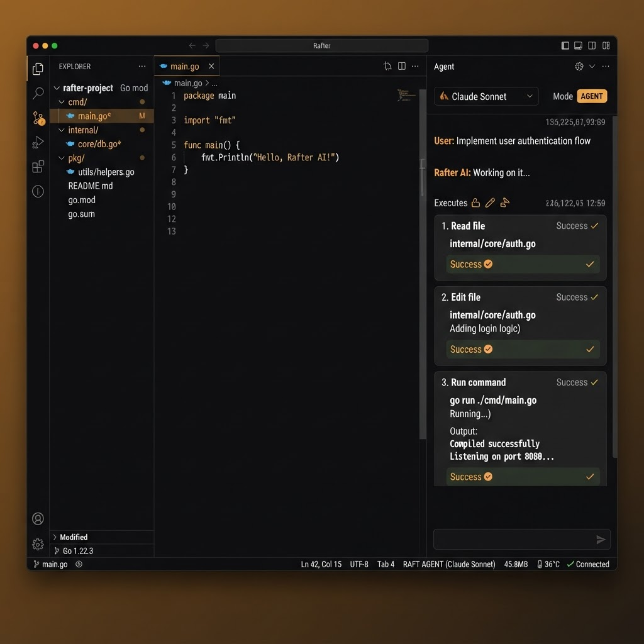
Task: Click the editor minimap preview
Action: tap(406, 96)
